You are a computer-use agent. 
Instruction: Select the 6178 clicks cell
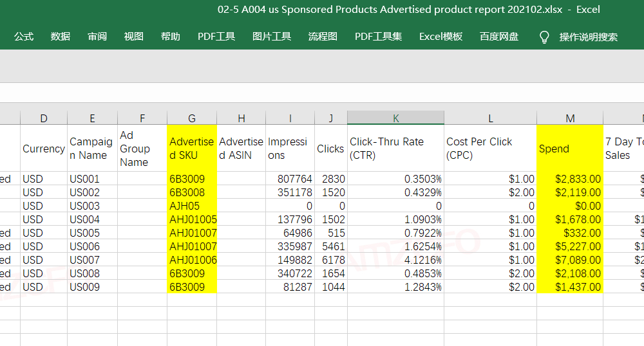pos(331,260)
